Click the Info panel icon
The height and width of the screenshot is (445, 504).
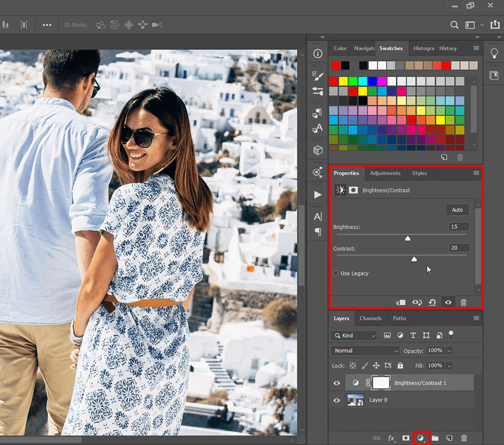(317, 53)
